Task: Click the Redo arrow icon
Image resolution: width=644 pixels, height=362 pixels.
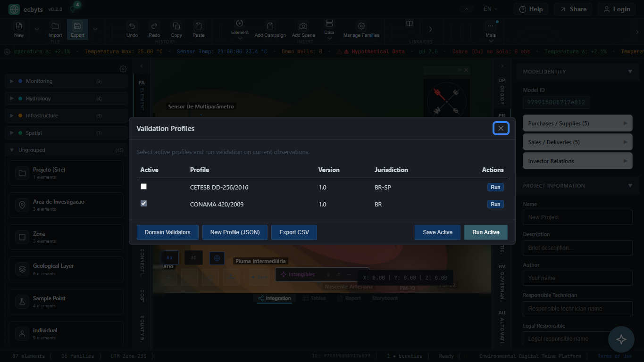Action: 154,26
